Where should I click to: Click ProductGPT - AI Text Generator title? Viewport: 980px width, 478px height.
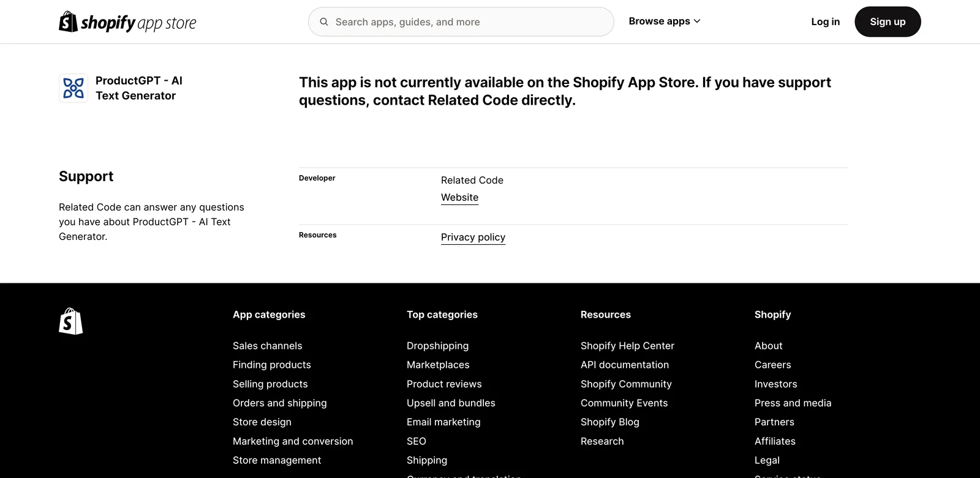139,88
